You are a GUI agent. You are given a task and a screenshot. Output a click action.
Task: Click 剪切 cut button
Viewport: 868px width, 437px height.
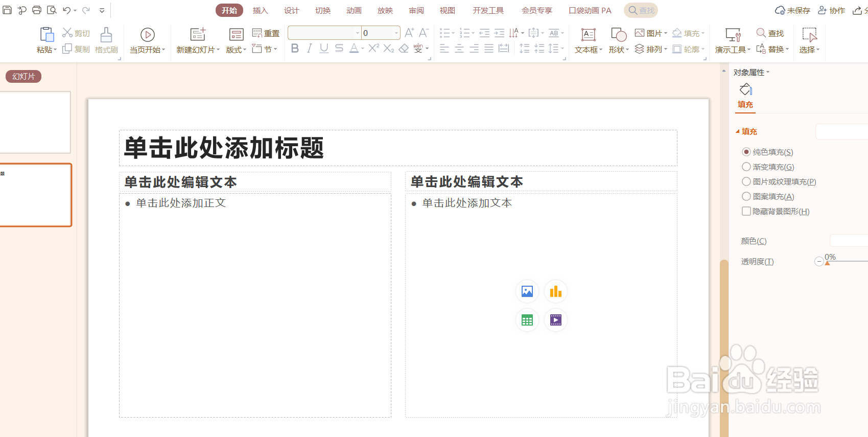pos(76,33)
